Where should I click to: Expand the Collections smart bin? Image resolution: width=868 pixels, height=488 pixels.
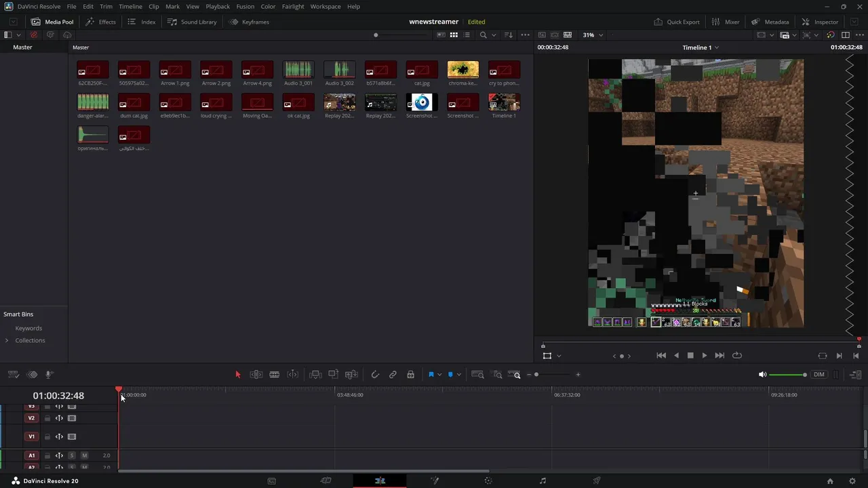(7, 340)
